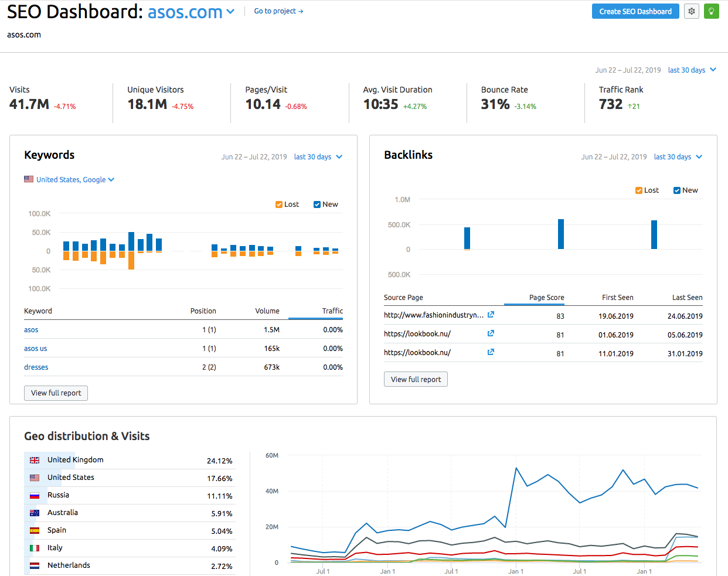Screen dimensions: 728x576
Task: Sort backlinks table by Page Score column
Action: click(x=547, y=298)
